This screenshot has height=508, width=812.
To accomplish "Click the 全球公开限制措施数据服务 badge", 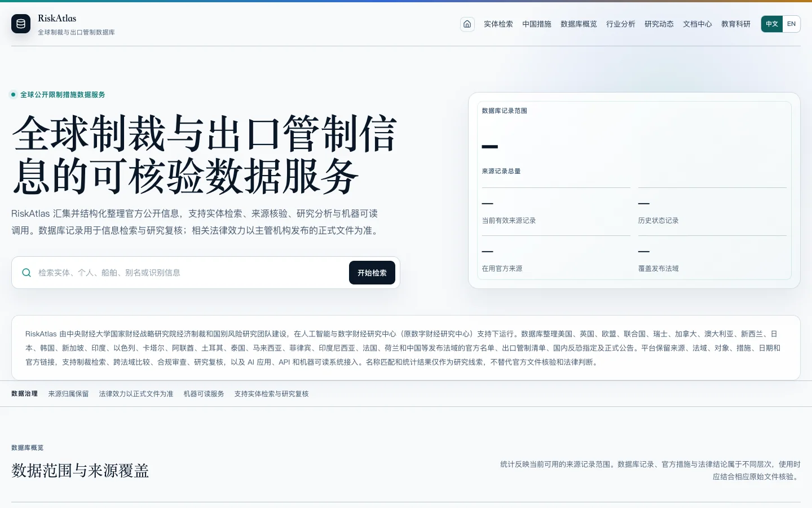I will pyautogui.click(x=58, y=94).
